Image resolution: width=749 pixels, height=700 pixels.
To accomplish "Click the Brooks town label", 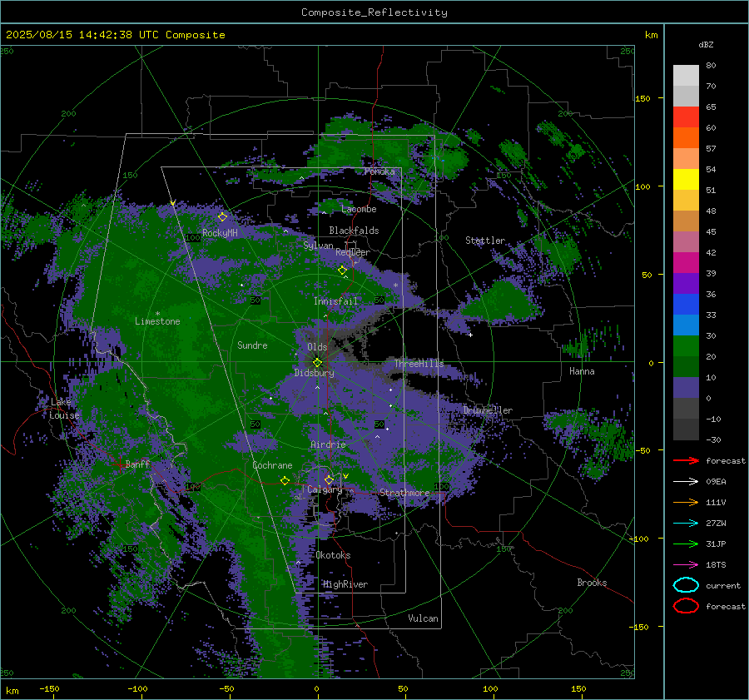I will click(x=592, y=583).
